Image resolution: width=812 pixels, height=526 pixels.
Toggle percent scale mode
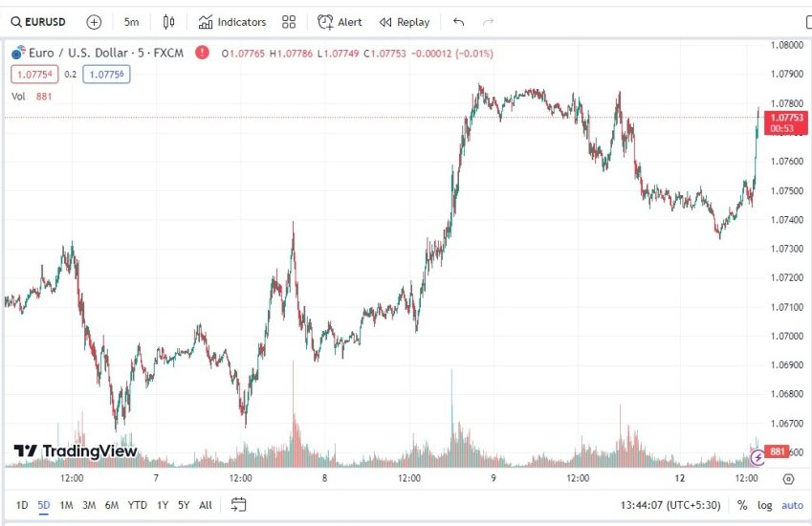(x=742, y=505)
